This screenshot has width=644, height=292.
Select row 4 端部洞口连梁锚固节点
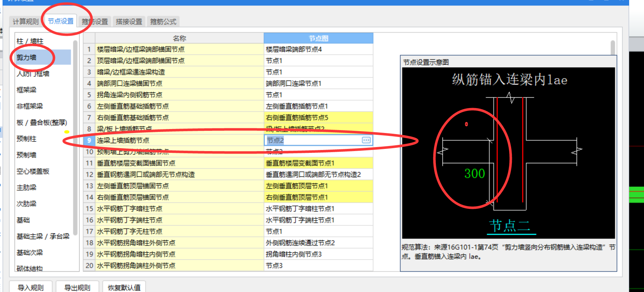pyautogui.click(x=180, y=83)
